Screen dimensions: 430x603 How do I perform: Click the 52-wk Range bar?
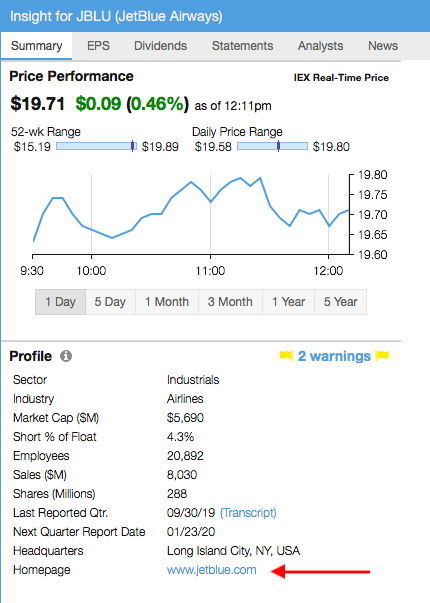(96, 146)
